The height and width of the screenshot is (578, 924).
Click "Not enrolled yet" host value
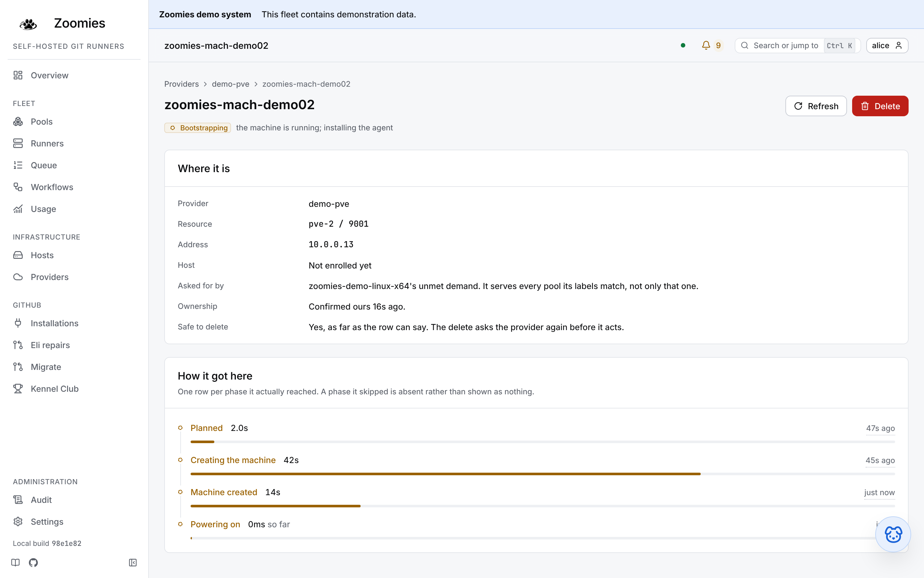pyautogui.click(x=340, y=265)
